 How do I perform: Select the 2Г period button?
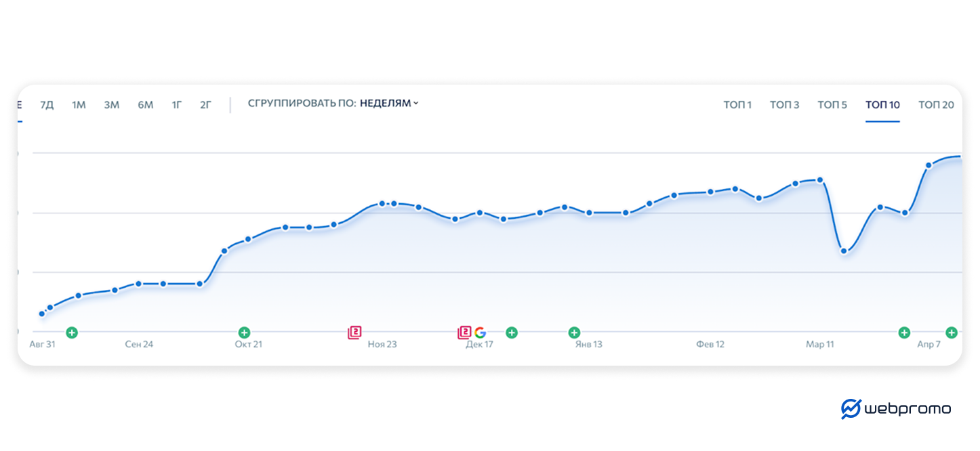tap(205, 104)
